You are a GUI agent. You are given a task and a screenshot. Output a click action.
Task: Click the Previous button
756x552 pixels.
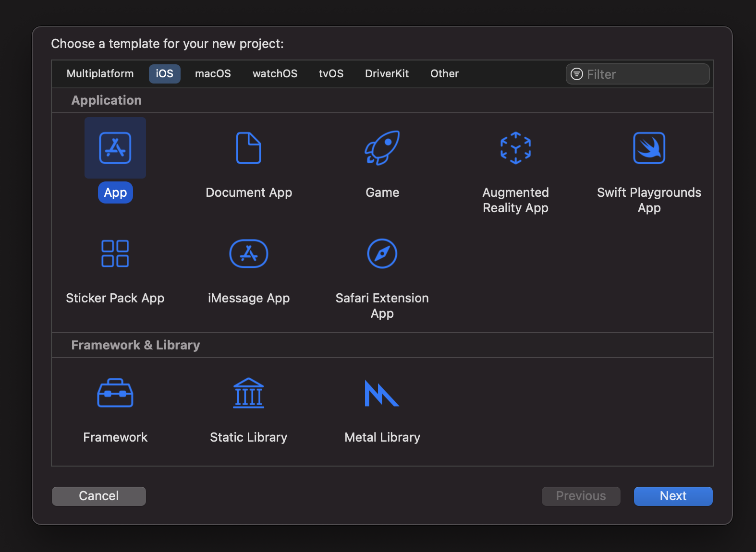pyautogui.click(x=581, y=496)
